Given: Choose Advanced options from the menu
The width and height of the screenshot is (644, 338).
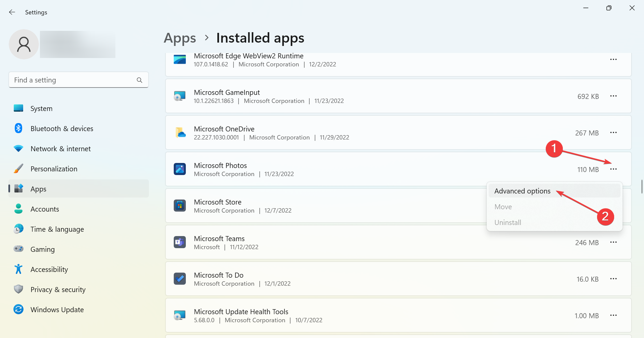Looking at the screenshot, I should [x=554, y=191].
